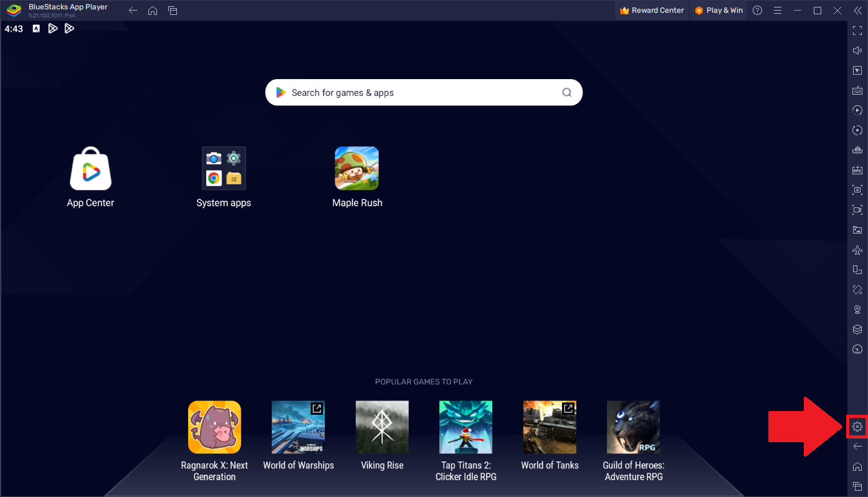This screenshot has height=497, width=868.
Task: Open the Reward Center
Action: [652, 11]
